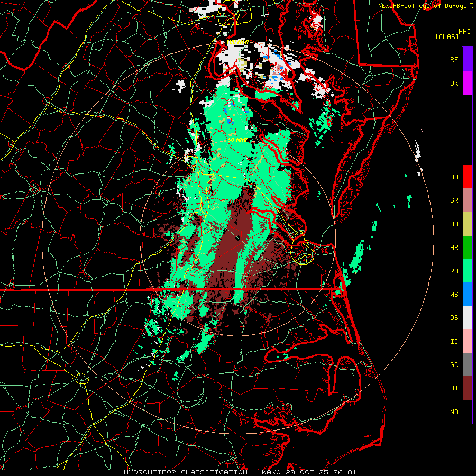Image resolution: width=476 pixels, height=476 pixels.
Task: Click the 'UK' legend label
Action: click(x=454, y=83)
